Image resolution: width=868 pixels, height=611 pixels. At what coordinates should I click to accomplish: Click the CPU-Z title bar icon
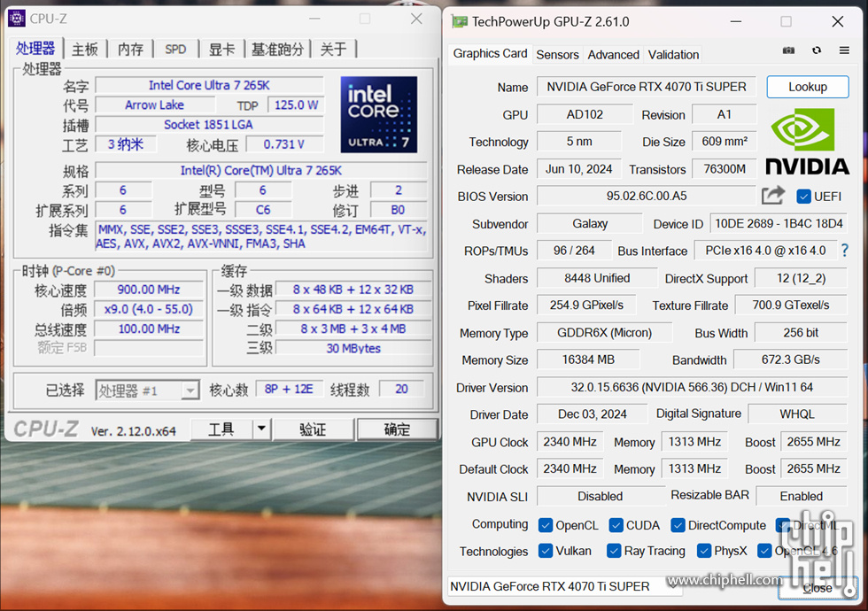(x=17, y=19)
